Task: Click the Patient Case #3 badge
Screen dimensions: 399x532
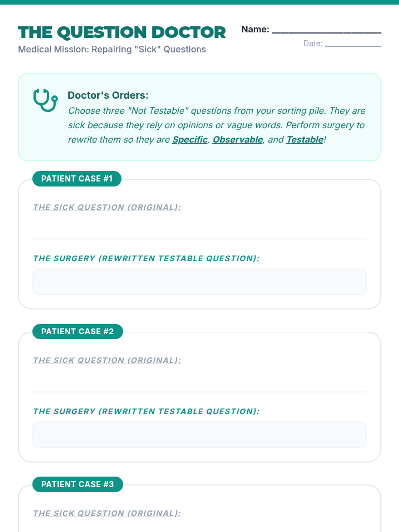Action: tap(77, 484)
